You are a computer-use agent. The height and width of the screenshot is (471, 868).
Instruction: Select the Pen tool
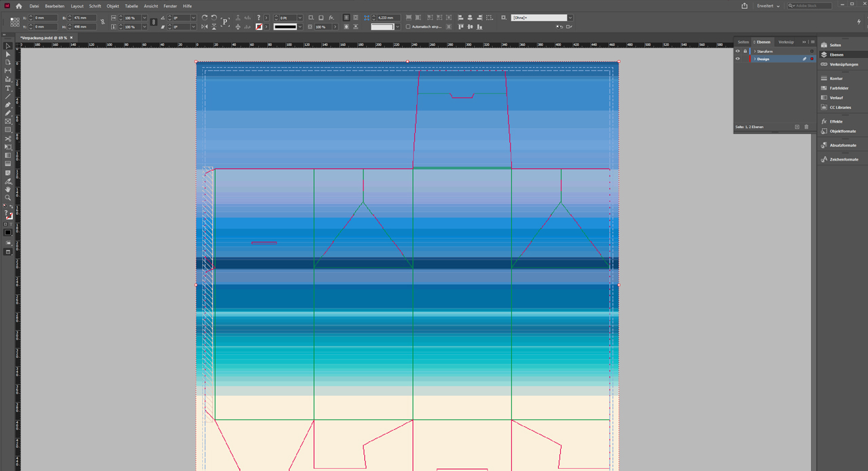click(x=8, y=105)
